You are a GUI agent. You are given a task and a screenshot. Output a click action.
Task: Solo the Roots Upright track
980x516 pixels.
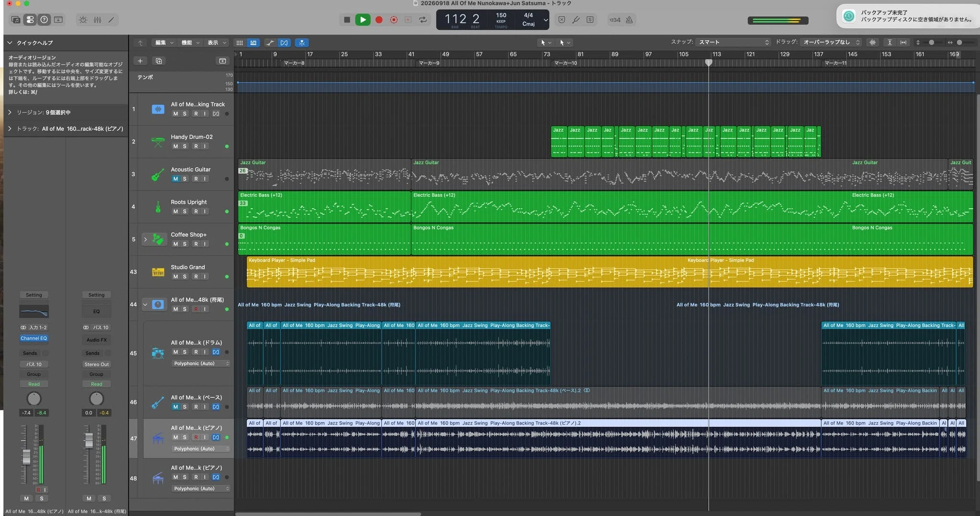tap(185, 211)
